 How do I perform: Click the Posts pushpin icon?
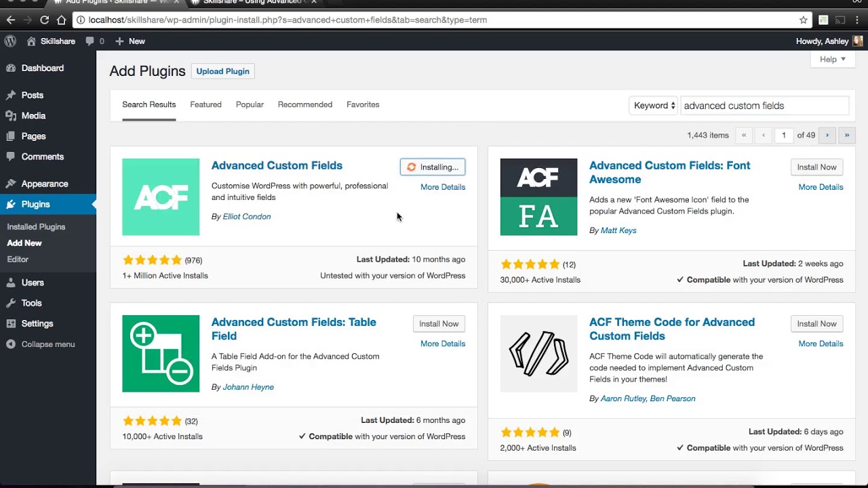click(11, 96)
